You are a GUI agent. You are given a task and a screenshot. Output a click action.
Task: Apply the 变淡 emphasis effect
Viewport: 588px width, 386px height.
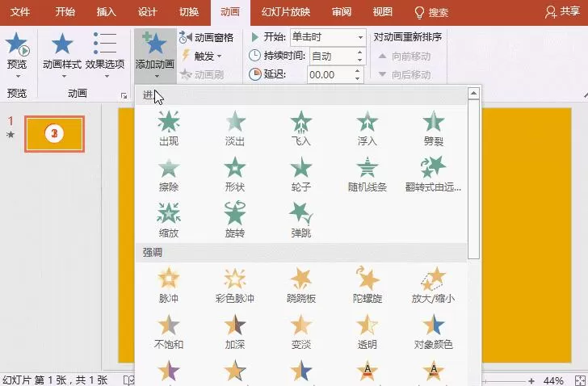pyautogui.click(x=300, y=332)
